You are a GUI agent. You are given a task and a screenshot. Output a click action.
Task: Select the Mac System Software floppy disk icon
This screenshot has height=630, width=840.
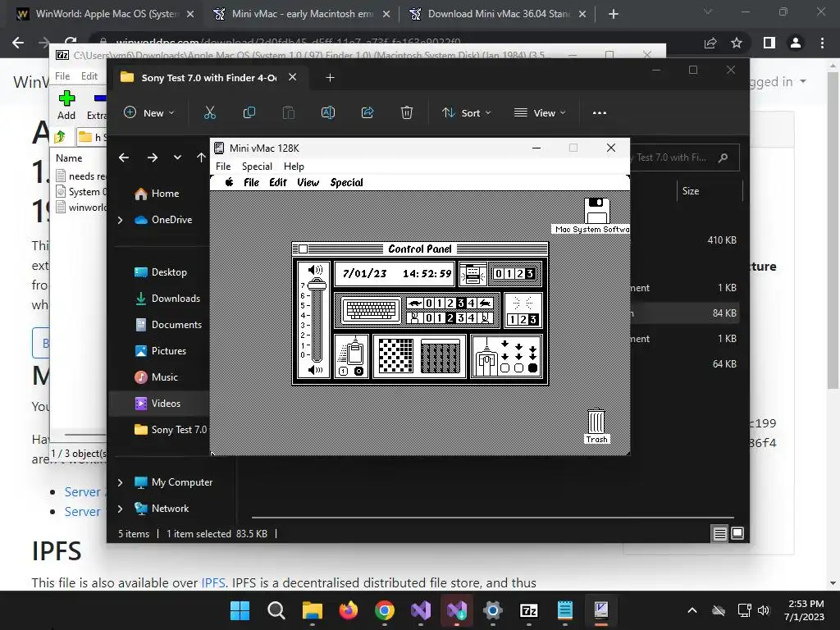pyautogui.click(x=597, y=211)
